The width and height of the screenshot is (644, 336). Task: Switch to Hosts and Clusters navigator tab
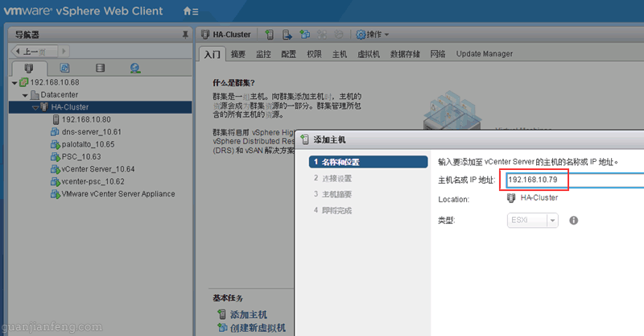point(29,68)
